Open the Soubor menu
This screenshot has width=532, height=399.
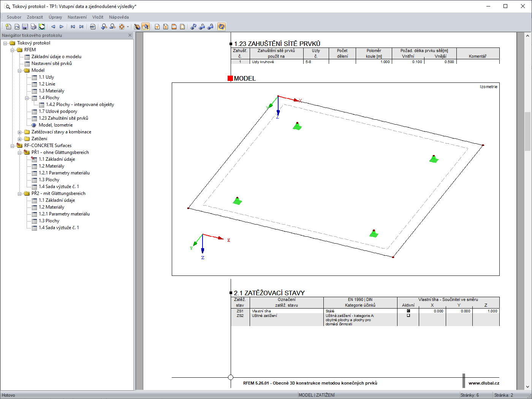14,17
